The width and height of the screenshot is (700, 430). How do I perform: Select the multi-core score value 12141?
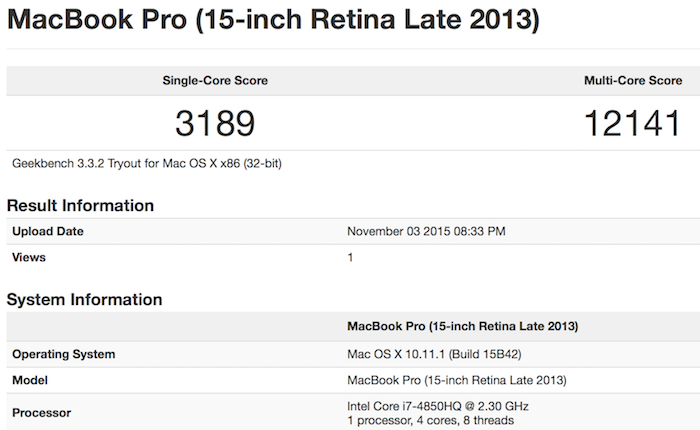click(634, 123)
